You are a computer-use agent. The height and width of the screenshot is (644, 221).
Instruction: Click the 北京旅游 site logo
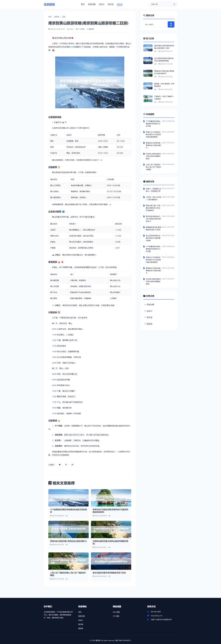click(49, 5)
